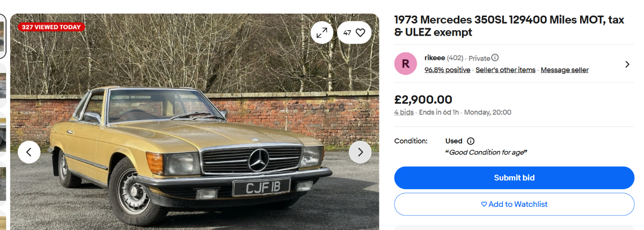Add the Mercedes to Watchlist

tap(514, 204)
